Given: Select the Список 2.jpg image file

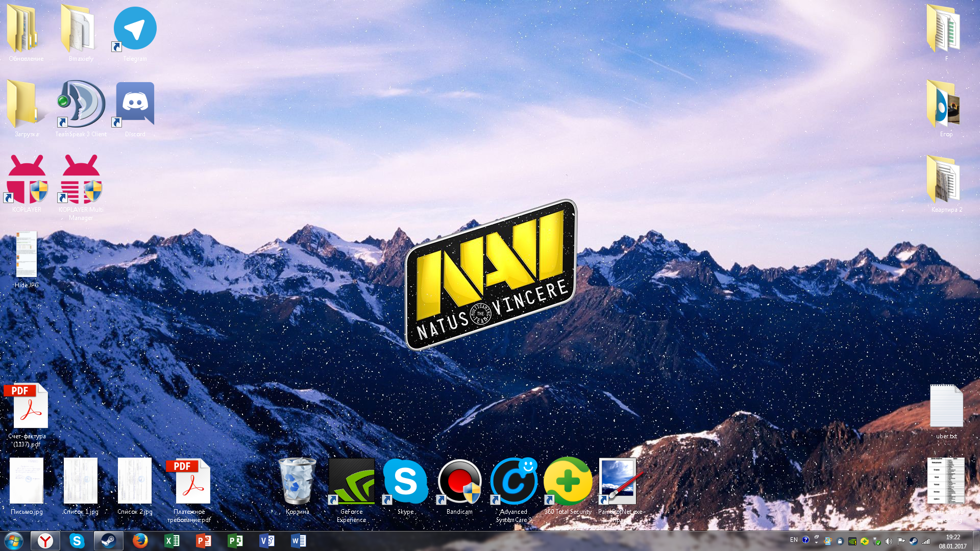Looking at the screenshot, I should pyautogui.click(x=135, y=487).
